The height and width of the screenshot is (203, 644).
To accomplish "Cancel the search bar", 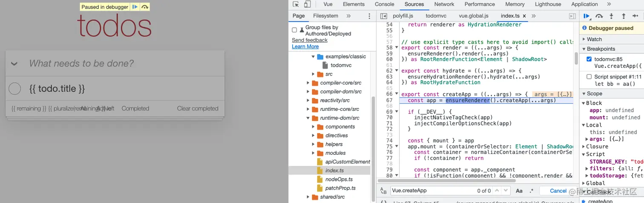I will click(558, 191).
